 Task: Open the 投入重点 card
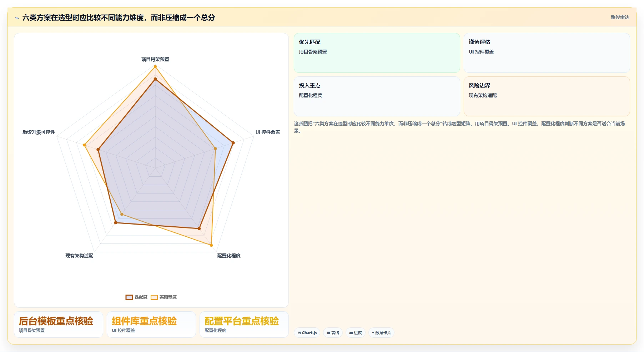coord(377,96)
